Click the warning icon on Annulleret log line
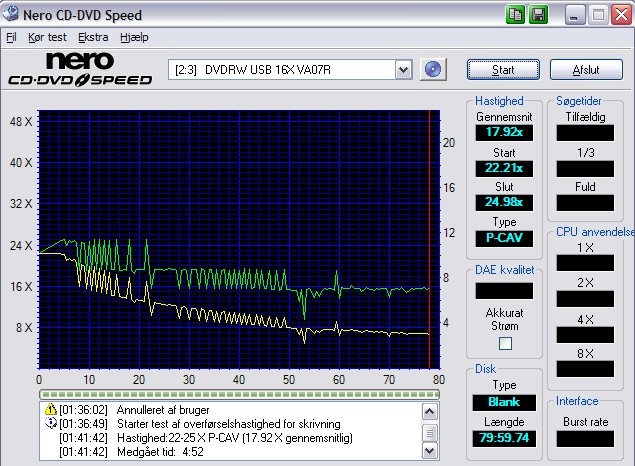Screen dimensions: 635x466 coord(51,409)
